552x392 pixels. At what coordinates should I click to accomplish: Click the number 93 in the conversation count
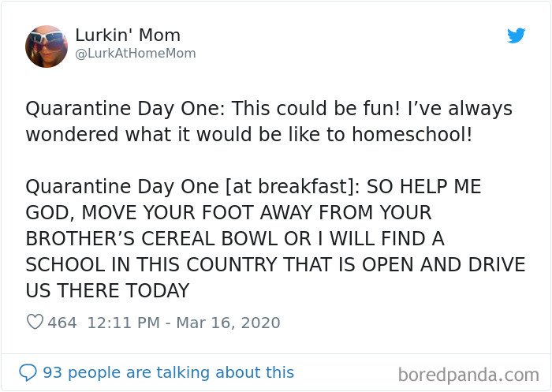tap(52, 372)
